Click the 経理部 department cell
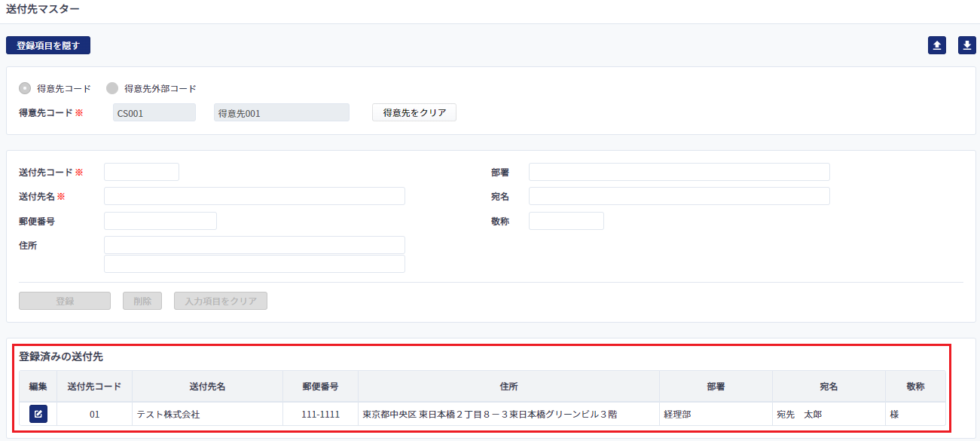980x441 pixels. [716, 414]
